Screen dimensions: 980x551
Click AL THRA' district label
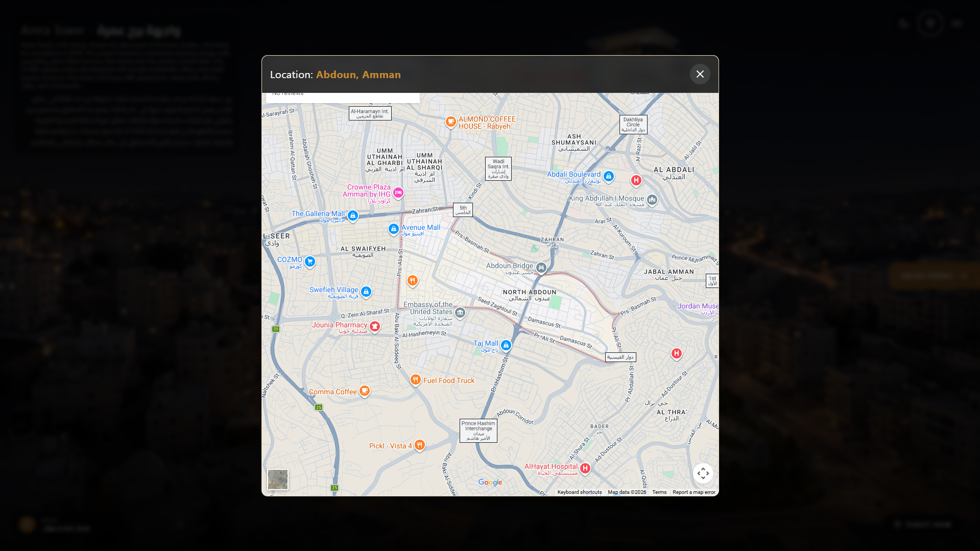(x=672, y=415)
